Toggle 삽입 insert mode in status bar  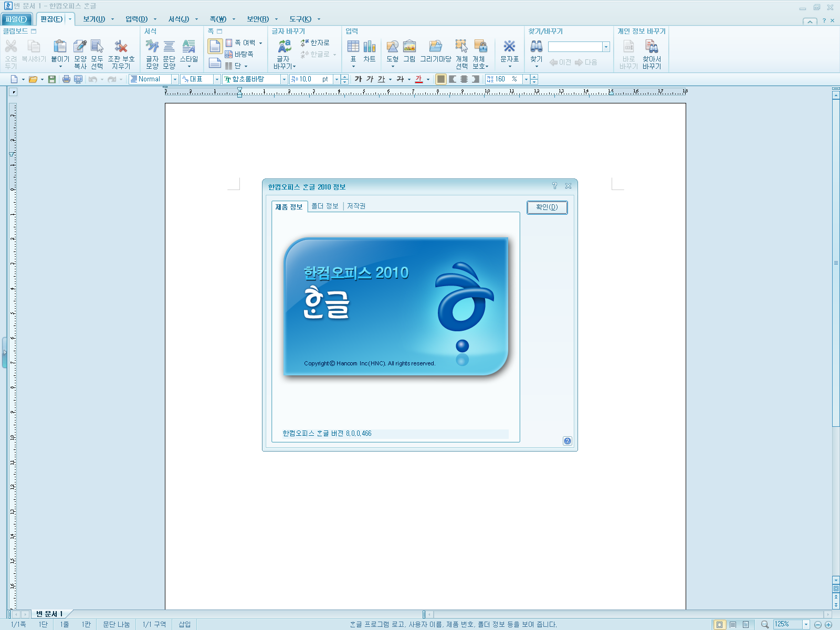(x=185, y=624)
